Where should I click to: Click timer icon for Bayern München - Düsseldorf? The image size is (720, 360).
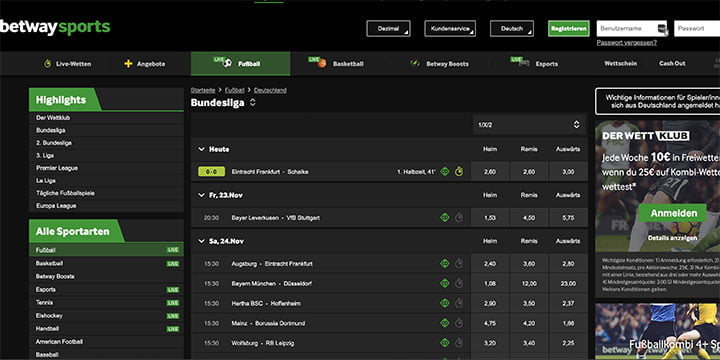[459, 284]
